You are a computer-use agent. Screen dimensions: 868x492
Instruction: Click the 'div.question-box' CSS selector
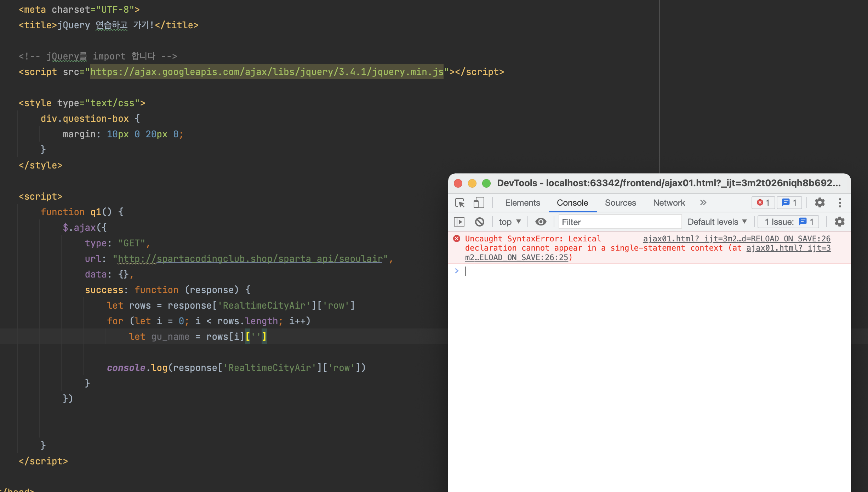tap(85, 119)
